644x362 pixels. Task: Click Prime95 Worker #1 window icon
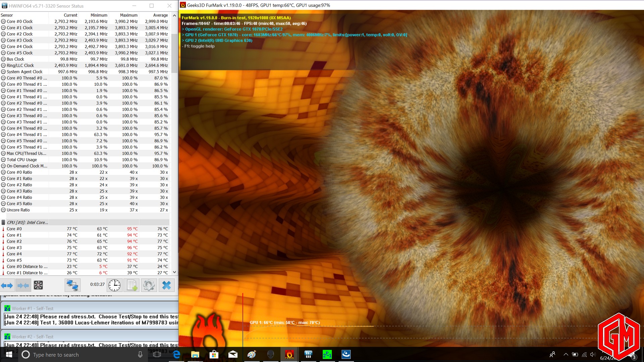click(x=7, y=308)
